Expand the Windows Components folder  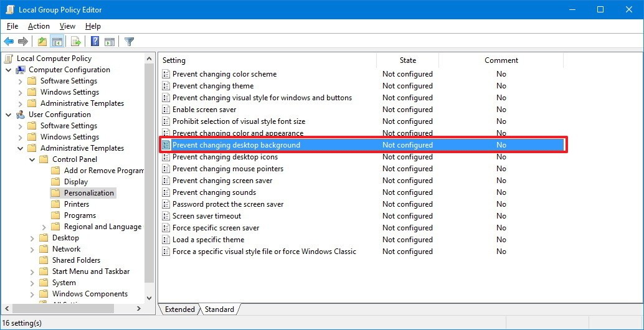[32, 294]
